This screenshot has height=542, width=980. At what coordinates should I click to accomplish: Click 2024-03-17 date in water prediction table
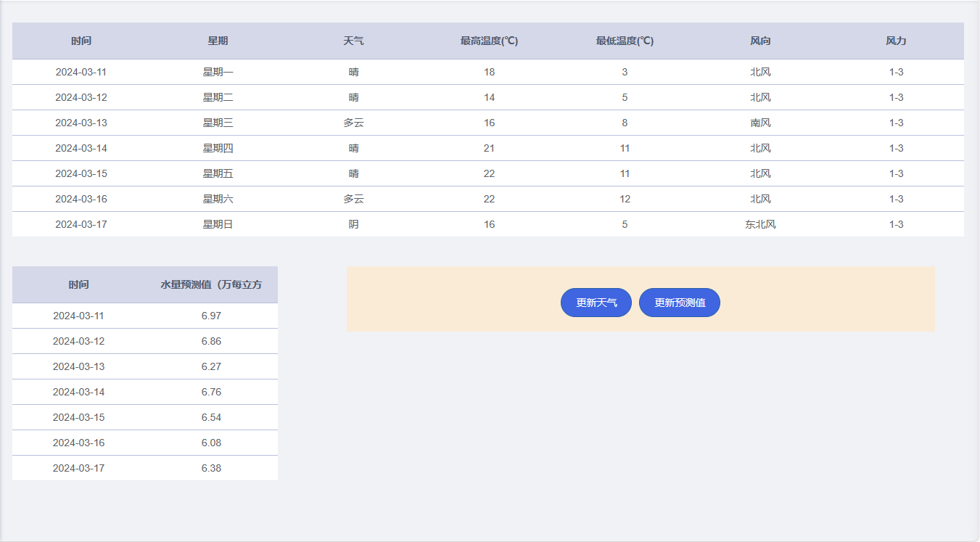pos(78,468)
